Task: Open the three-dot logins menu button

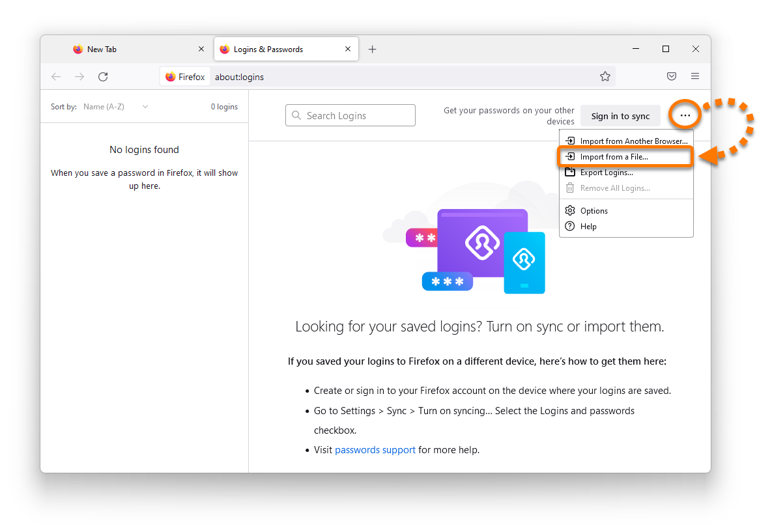Action: click(685, 115)
